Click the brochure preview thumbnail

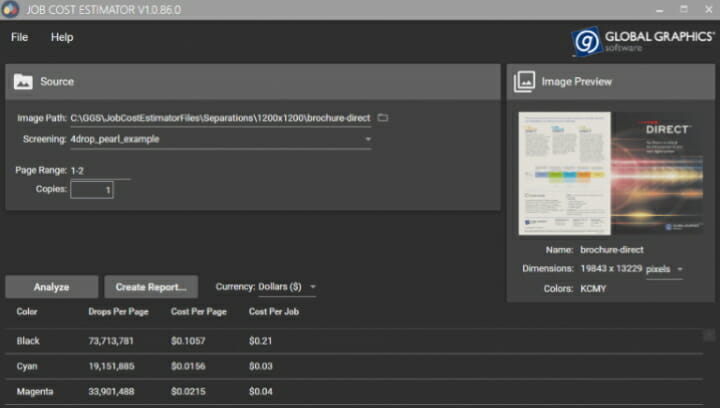click(x=611, y=173)
